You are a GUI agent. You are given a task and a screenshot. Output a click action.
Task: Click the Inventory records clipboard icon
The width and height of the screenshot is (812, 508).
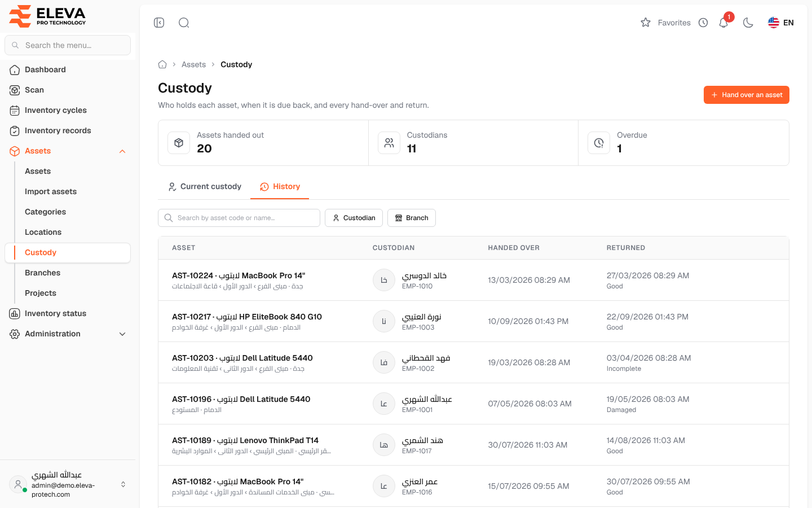click(15, 131)
